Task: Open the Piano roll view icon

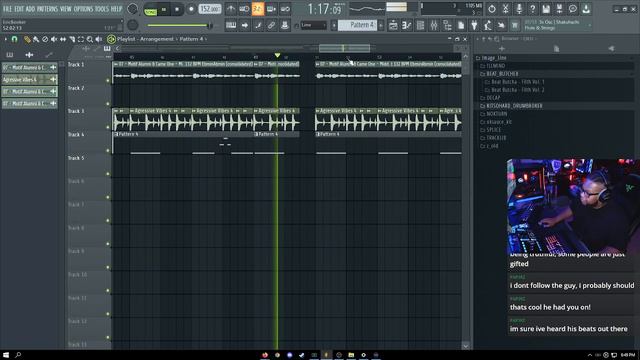Action: click(407, 25)
